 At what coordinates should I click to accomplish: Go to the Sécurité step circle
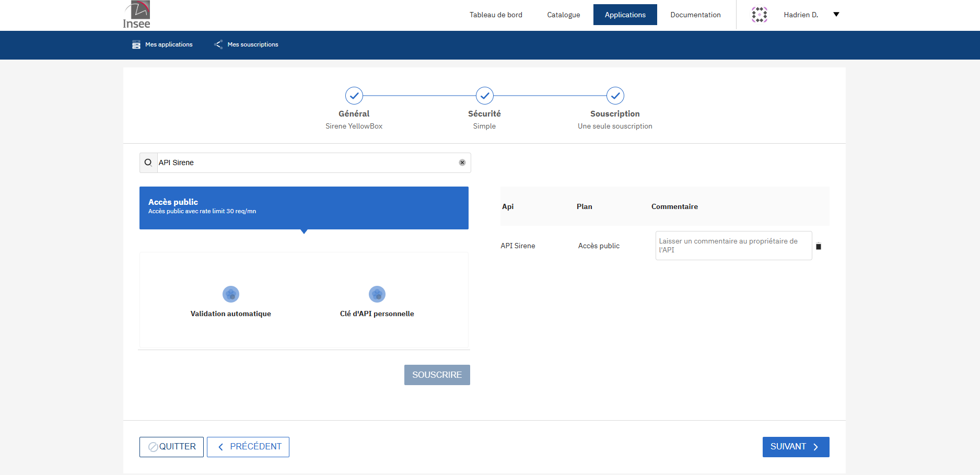click(x=484, y=96)
